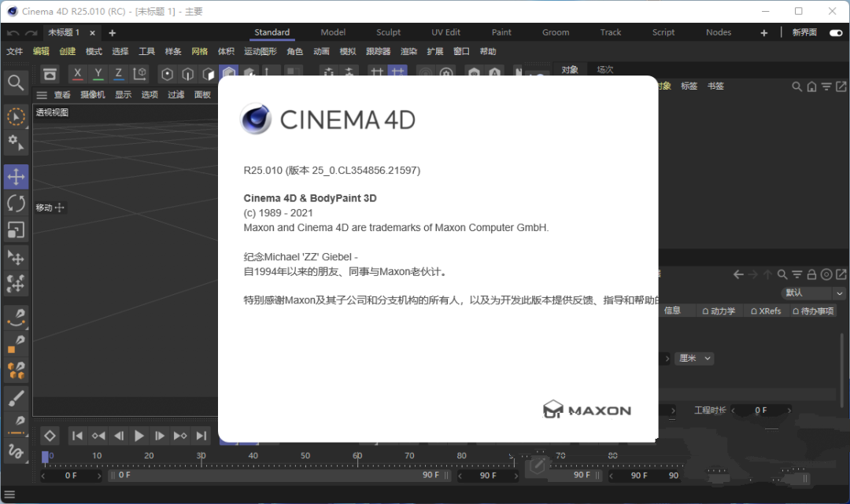Toggle the 新界面 new layout switch
This screenshot has width=850, height=504.
(836, 32)
